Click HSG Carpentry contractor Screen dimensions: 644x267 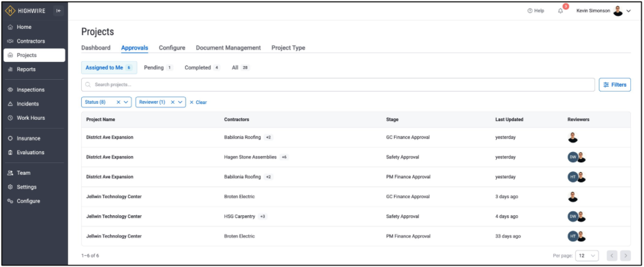[x=240, y=217]
